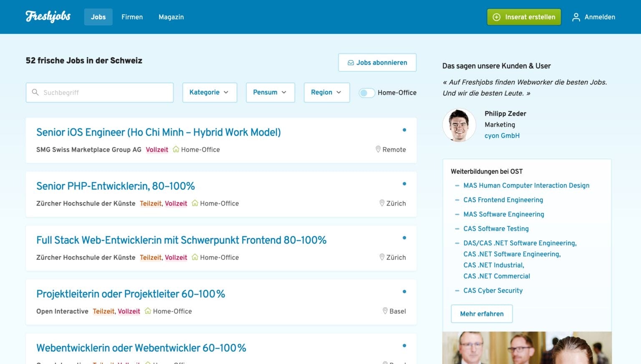641x364 pixels.
Task: Click the Home-Office house icon on the PHP job
Action: [194, 203]
